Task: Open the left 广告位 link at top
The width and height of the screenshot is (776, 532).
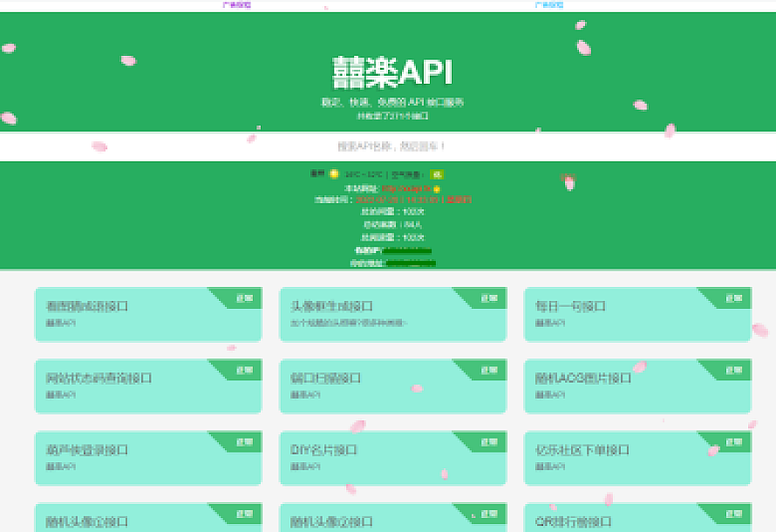Action: pyautogui.click(x=236, y=4)
